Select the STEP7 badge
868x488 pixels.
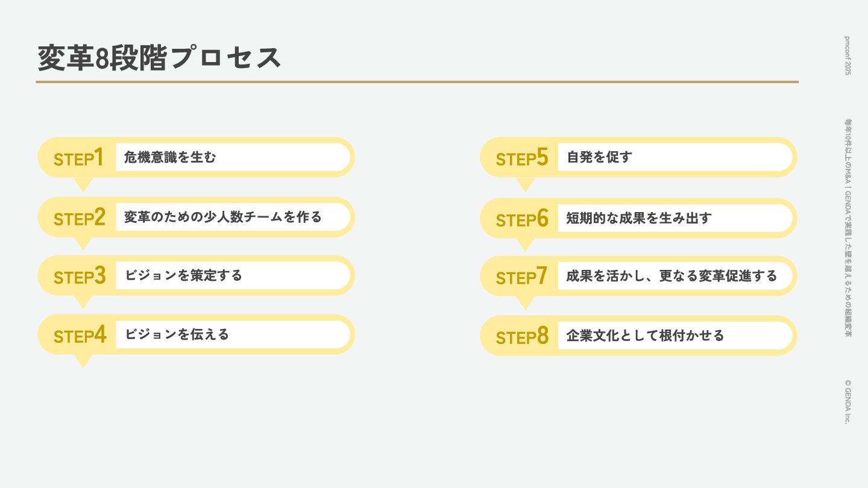pos(521,277)
